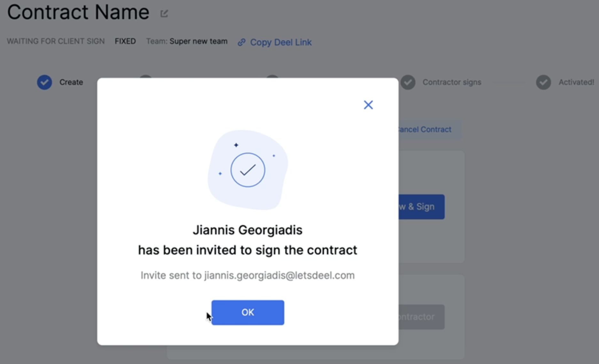Click the Activated step checkmark icon
The image size is (599, 364).
click(x=543, y=82)
